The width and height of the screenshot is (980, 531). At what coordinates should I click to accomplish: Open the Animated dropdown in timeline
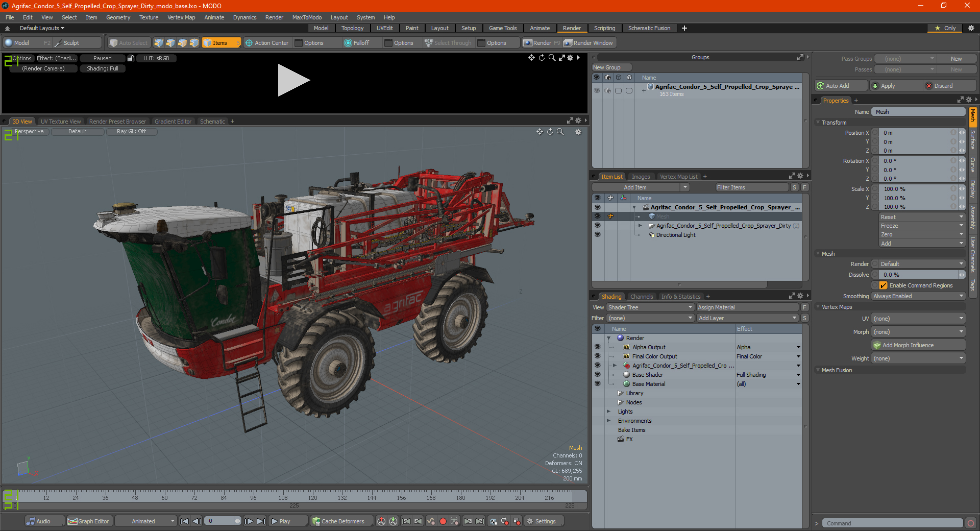pos(145,521)
